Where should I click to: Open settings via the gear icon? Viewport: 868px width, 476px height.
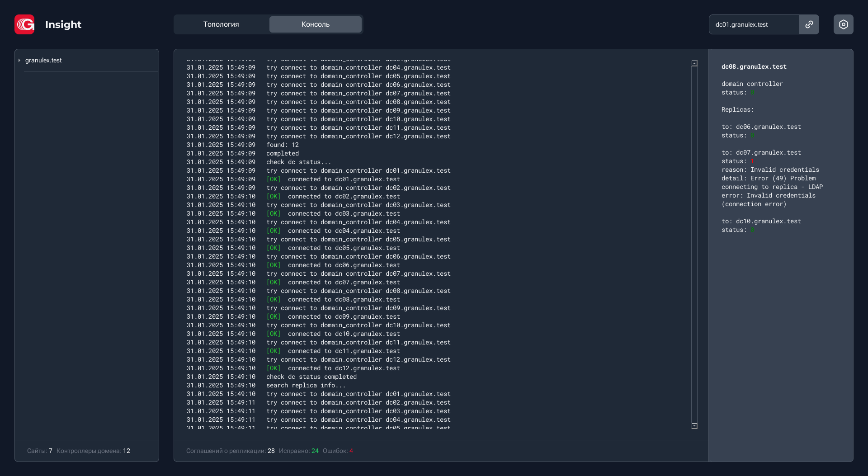843,24
